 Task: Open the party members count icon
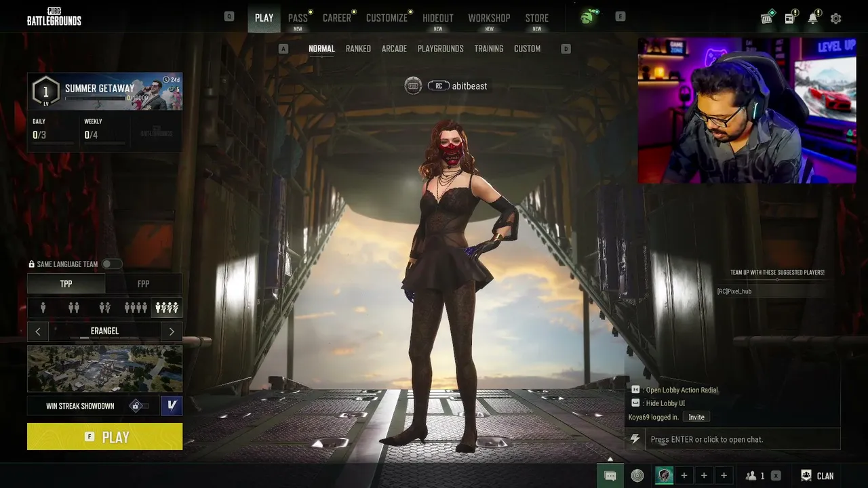(755, 476)
